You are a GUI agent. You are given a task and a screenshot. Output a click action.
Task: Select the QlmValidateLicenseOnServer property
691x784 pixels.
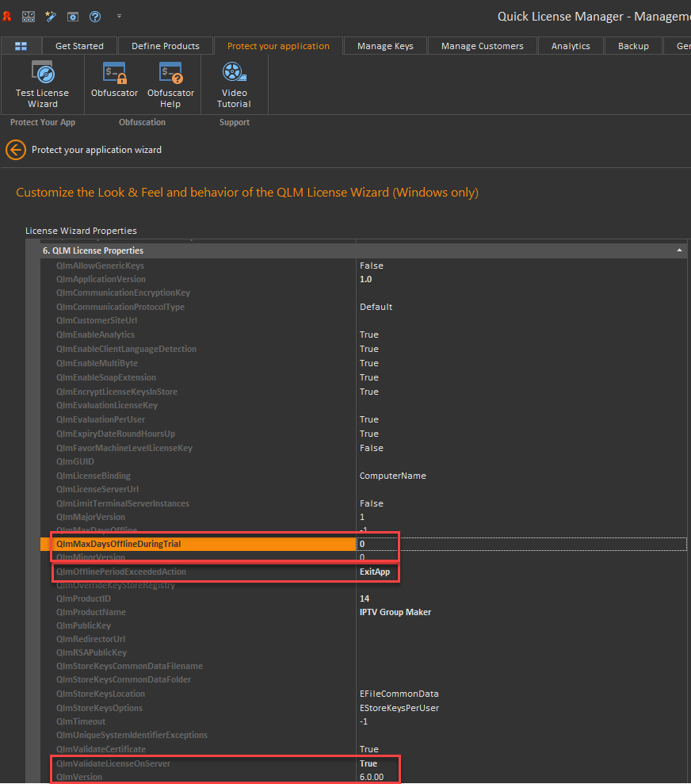[x=113, y=763]
